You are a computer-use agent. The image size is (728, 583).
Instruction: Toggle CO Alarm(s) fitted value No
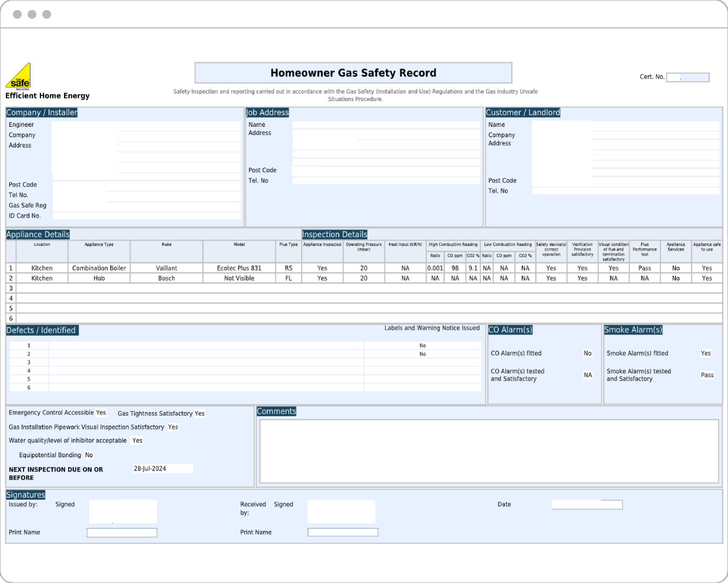pos(587,353)
